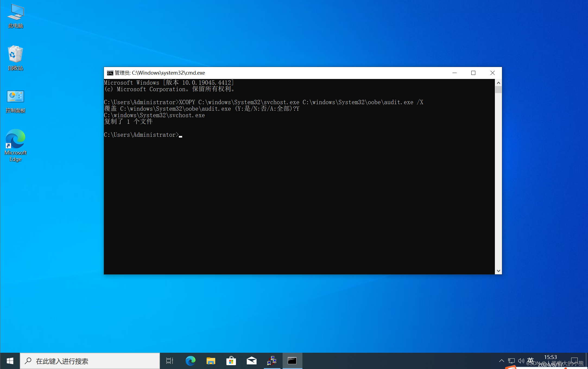Open the Windows Start menu

point(10,361)
